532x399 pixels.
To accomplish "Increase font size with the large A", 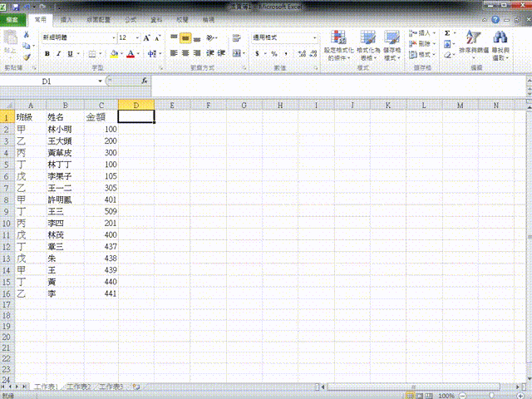I will [x=146, y=38].
